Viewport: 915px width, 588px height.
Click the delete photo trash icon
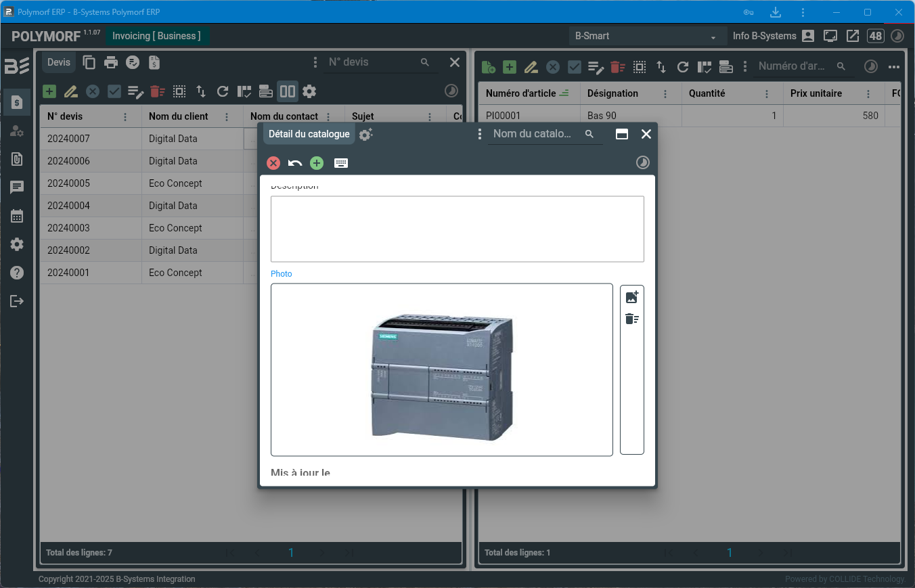632,319
